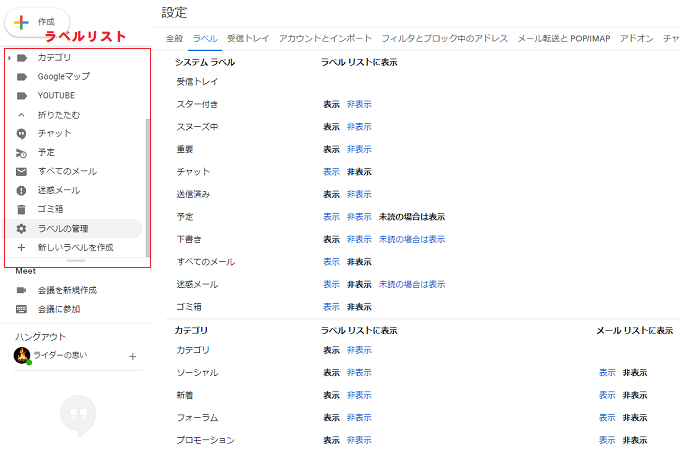
Task: Click 新しいラベルを作成 in sidebar
Action: coord(75,248)
